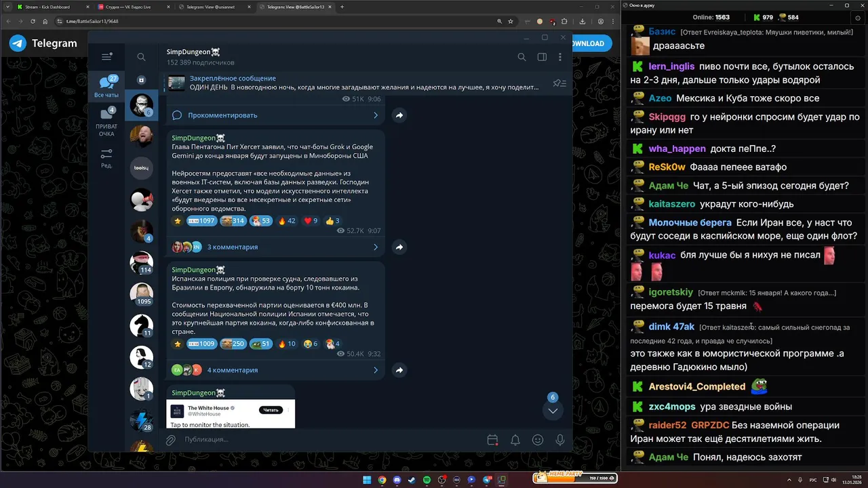Open the teelsy chat avatar
The width and height of the screenshot is (868, 488).
(142, 167)
